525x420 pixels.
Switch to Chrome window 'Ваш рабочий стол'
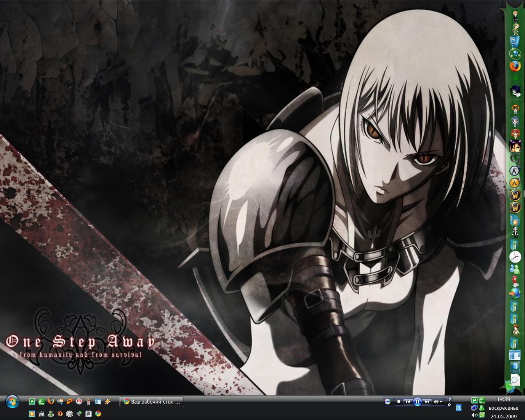click(x=151, y=402)
